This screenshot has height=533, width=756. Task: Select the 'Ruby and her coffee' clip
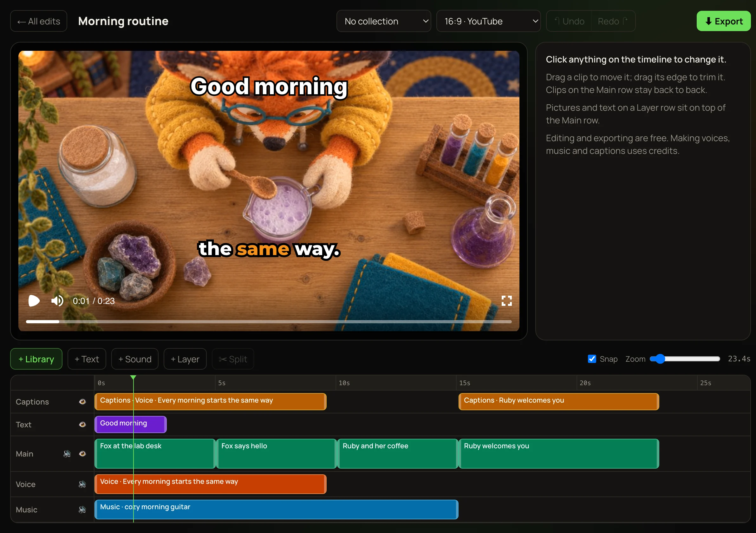click(398, 454)
